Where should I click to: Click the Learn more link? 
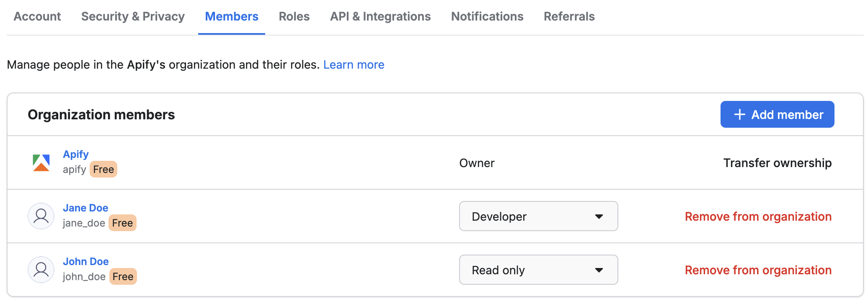click(x=354, y=64)
